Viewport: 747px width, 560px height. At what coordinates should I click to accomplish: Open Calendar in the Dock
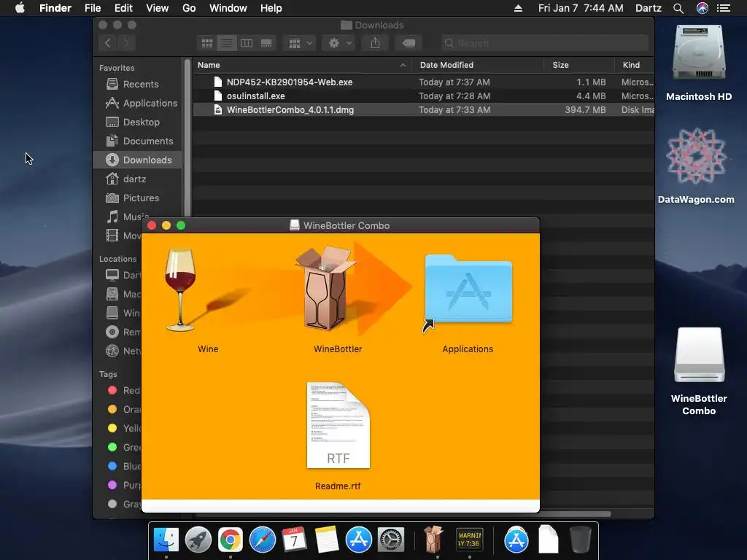point(294,540)
